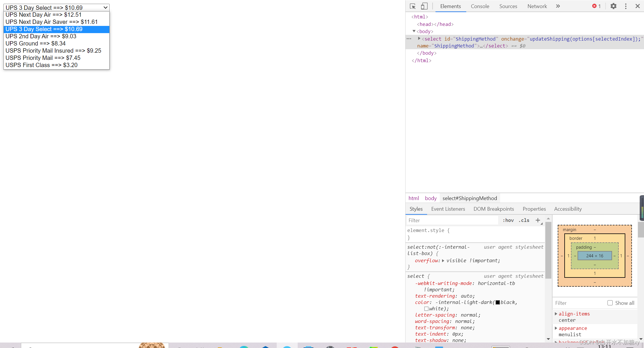644x348 pixels.
Task: Click the text-rendering: auto declaration
Action: tap(445, 296)
